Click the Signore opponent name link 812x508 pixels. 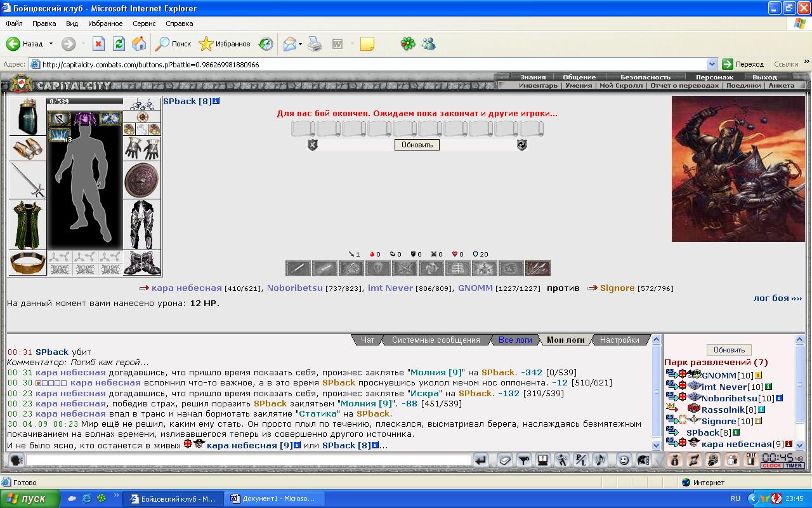[617, 288]
